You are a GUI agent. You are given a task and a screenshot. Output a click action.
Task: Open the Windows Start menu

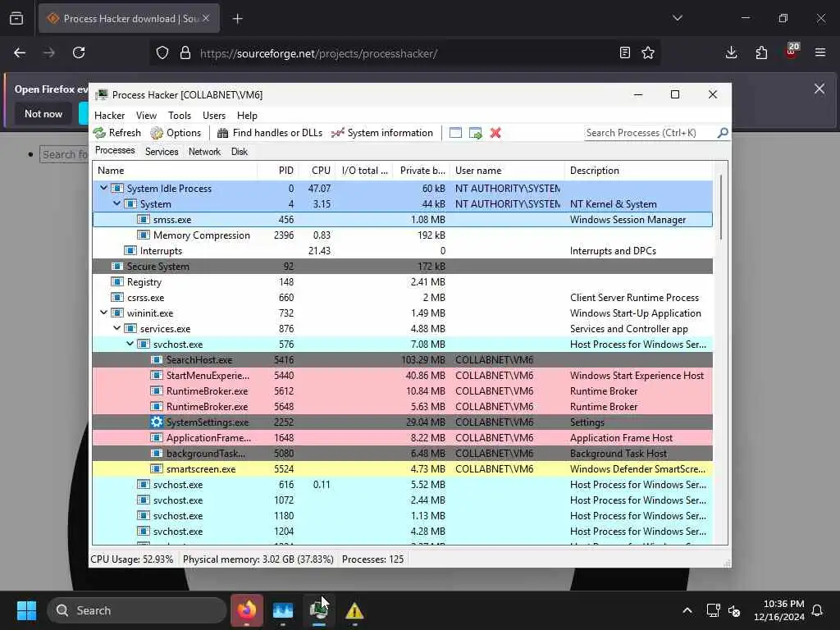coord(26,610)
